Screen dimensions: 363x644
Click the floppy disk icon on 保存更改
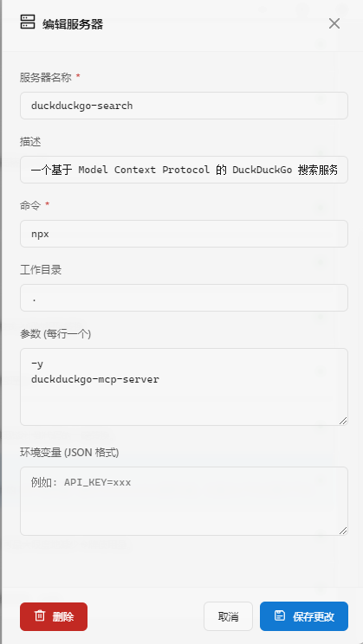coord(280,615)
